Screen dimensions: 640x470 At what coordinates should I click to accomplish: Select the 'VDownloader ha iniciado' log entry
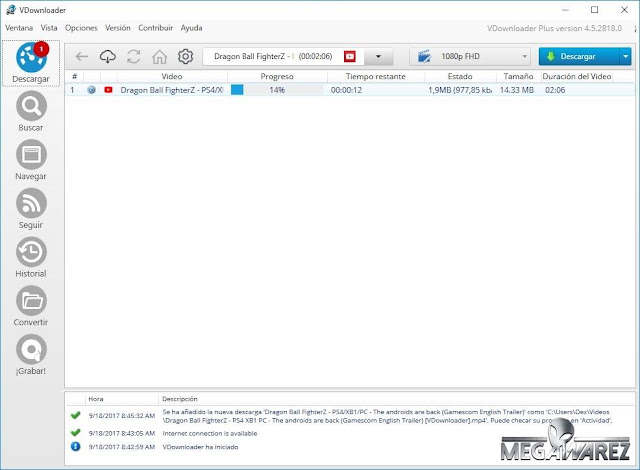click(x=200, y=447)
